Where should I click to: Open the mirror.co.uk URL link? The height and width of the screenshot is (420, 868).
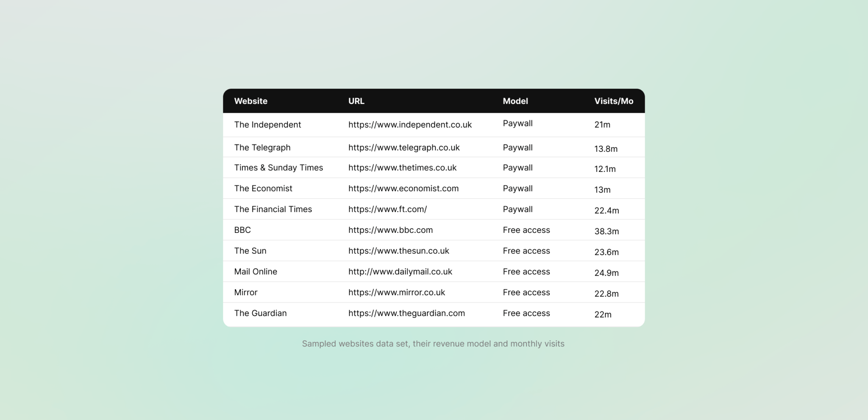coord(396,292)
